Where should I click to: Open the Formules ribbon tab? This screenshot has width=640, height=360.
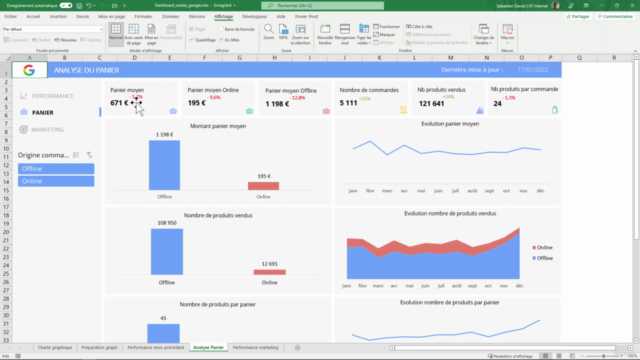click(x=143, y=17)
